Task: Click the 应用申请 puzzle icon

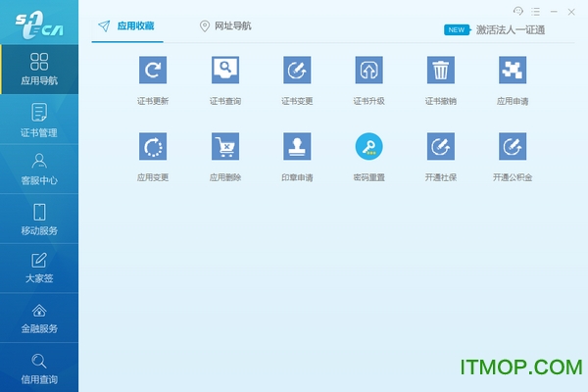Action: pyautogui.click(x=512, y=70)
